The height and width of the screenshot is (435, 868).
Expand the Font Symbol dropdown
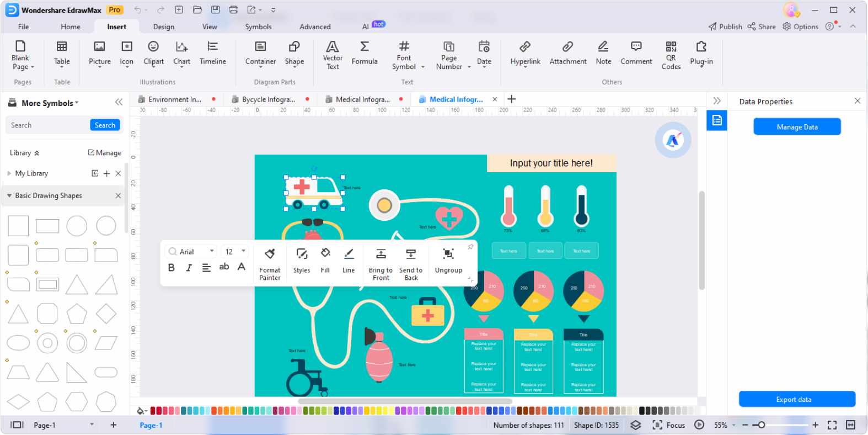423,67
